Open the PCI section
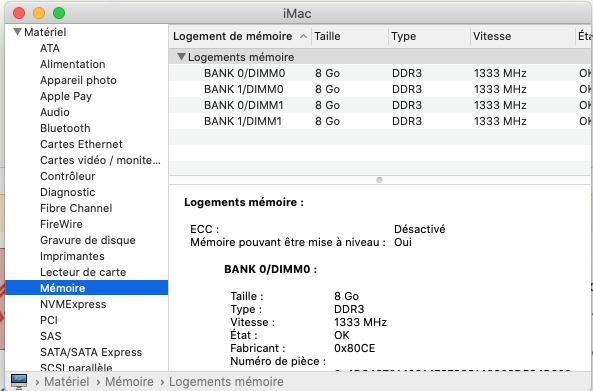 (49, 320)
